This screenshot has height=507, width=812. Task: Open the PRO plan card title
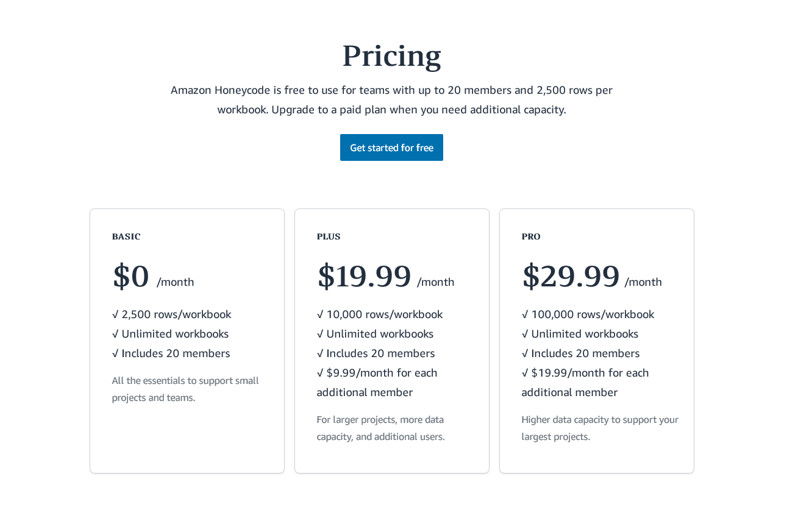click(x=531, y=236)
